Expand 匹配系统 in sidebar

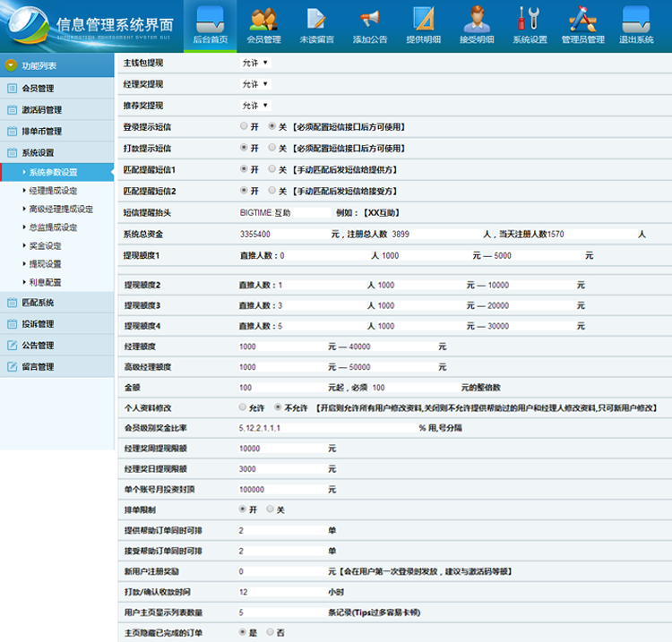coord(57,303)
